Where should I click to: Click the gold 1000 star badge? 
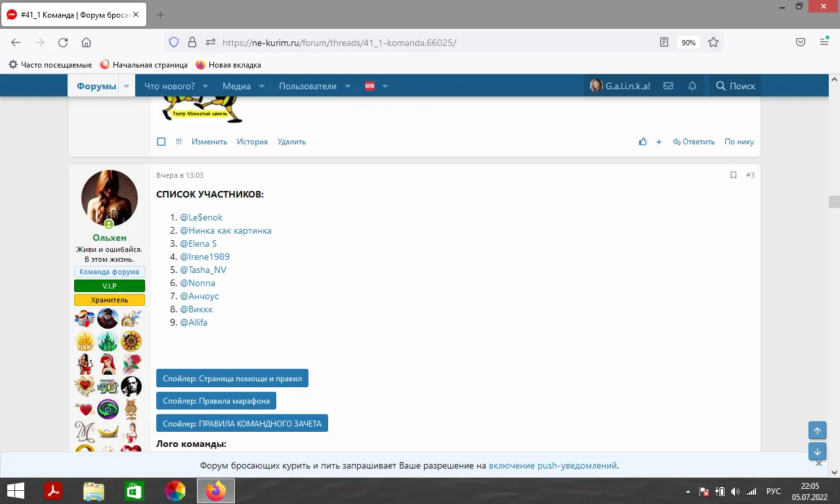(85, 341)
